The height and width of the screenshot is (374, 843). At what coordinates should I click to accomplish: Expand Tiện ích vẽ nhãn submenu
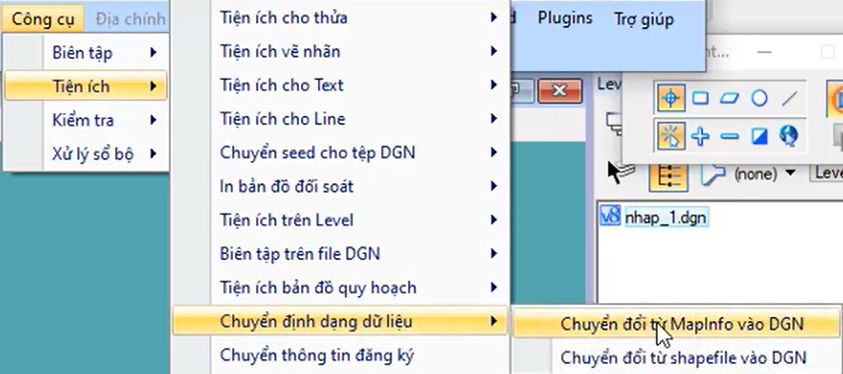(340, 52)
